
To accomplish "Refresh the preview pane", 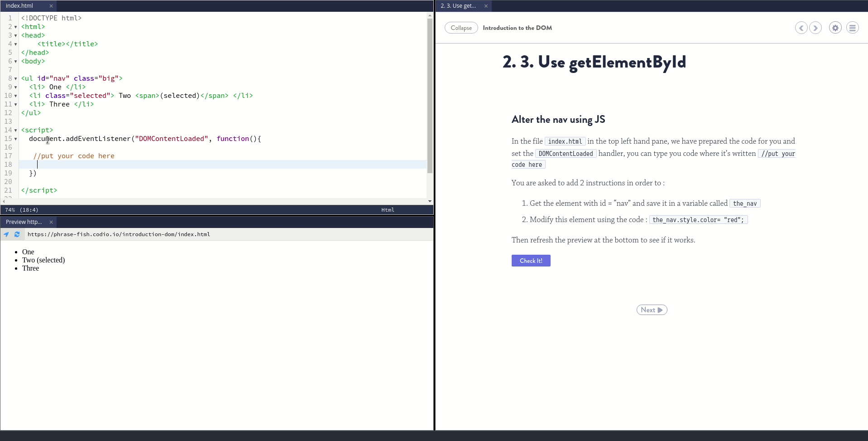I will point(17,234).
